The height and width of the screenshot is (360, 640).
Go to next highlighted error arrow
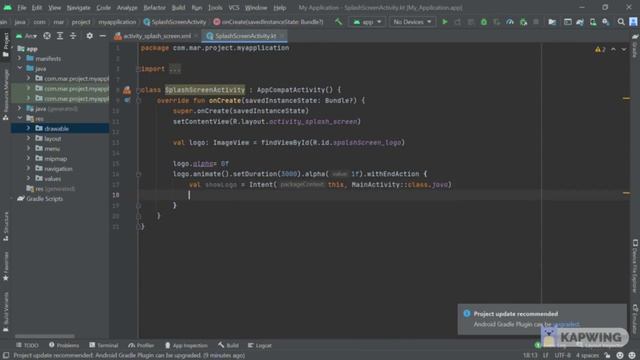(x=624, y=49)
